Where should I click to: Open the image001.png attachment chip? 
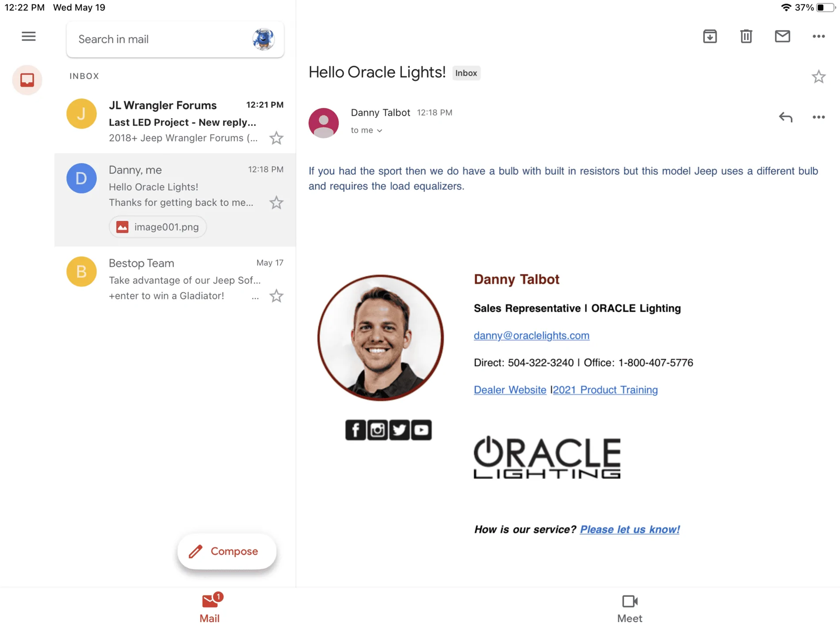[x=158, y=227]
